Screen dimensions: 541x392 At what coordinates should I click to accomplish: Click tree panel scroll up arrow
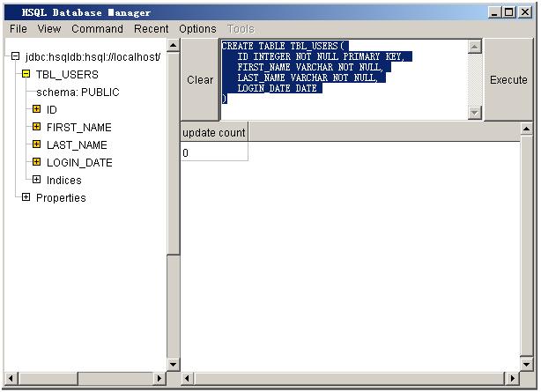click(174, 45)
